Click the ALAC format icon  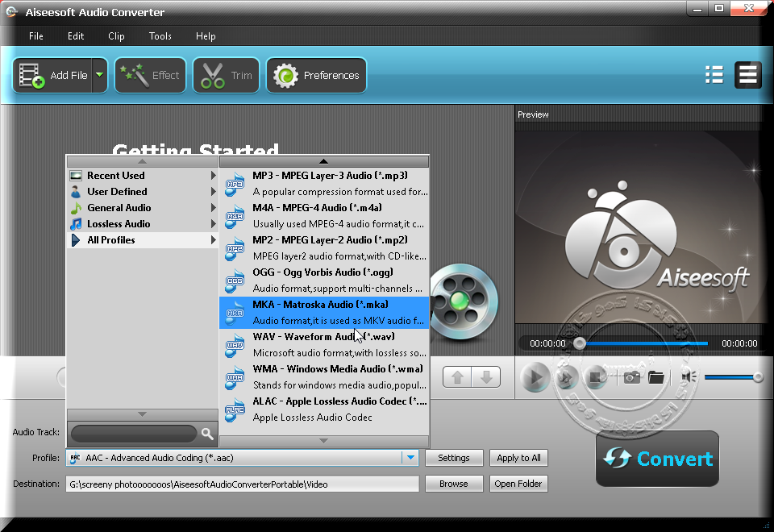235,409
